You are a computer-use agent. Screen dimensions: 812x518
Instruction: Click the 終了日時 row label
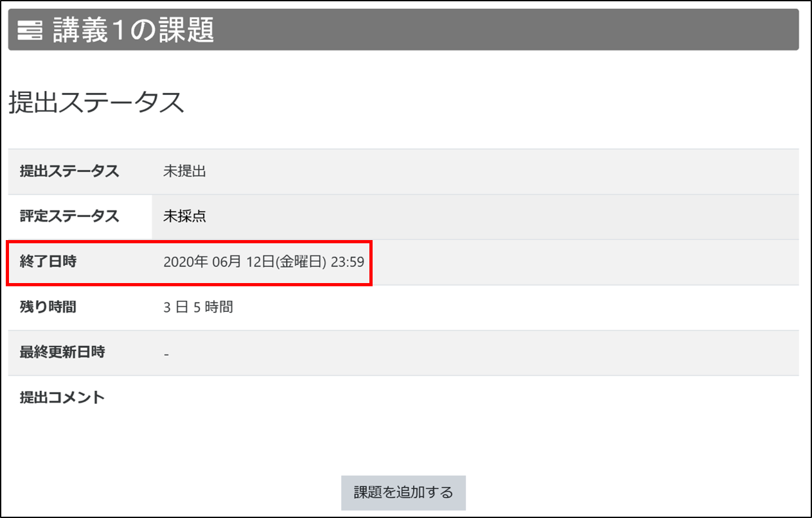[48, 261]
